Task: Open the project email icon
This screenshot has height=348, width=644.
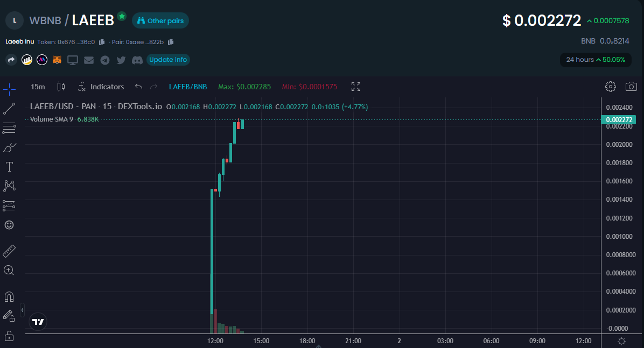Action: click(x=89, y=60)
